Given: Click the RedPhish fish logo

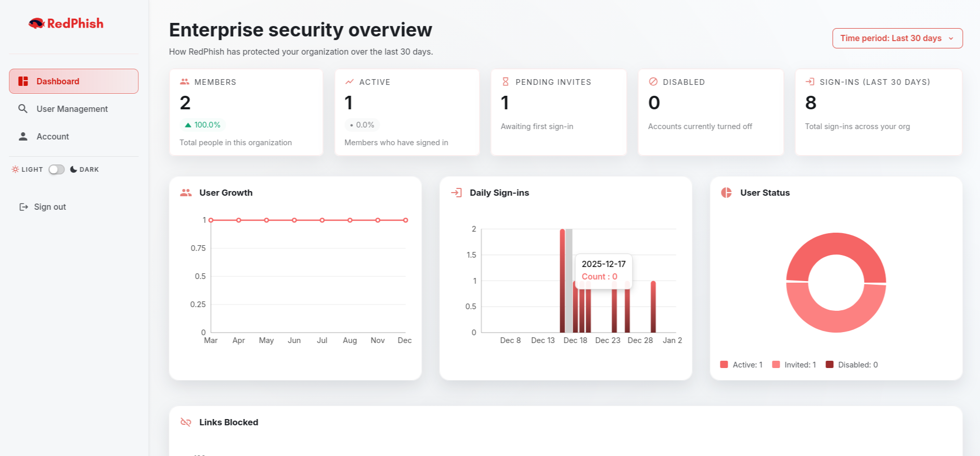Looking at the screenshot, I should [x=36, y=23].
